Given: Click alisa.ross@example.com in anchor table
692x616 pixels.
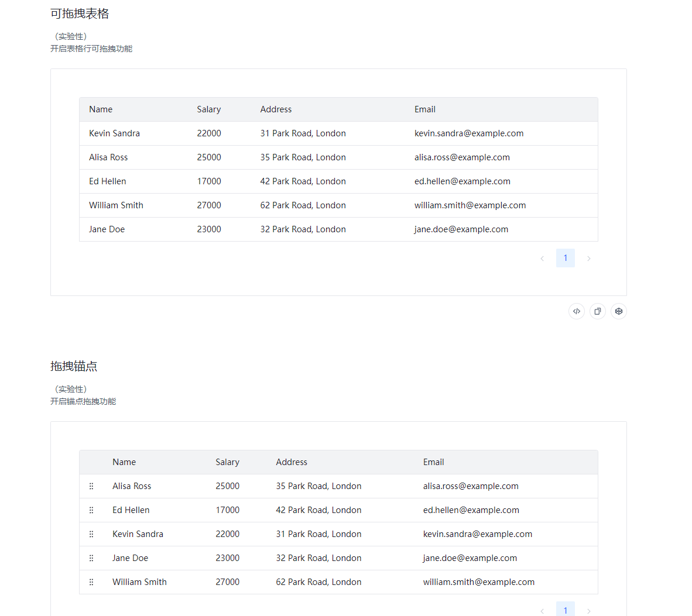Looking at the screenshot, I should click(x=471, y=486).
